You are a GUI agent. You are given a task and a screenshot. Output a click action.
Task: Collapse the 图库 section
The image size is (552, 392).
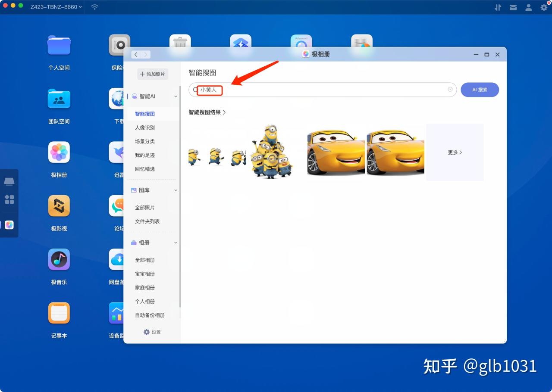click(x=175, y=190)
